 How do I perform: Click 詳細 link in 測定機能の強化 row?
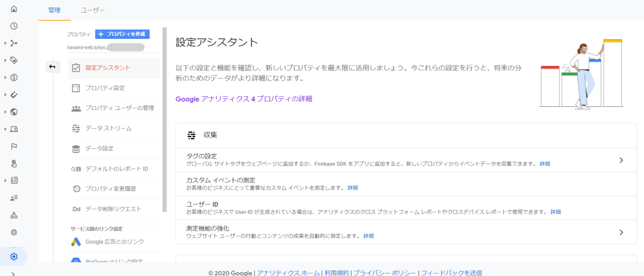(369, 236)
